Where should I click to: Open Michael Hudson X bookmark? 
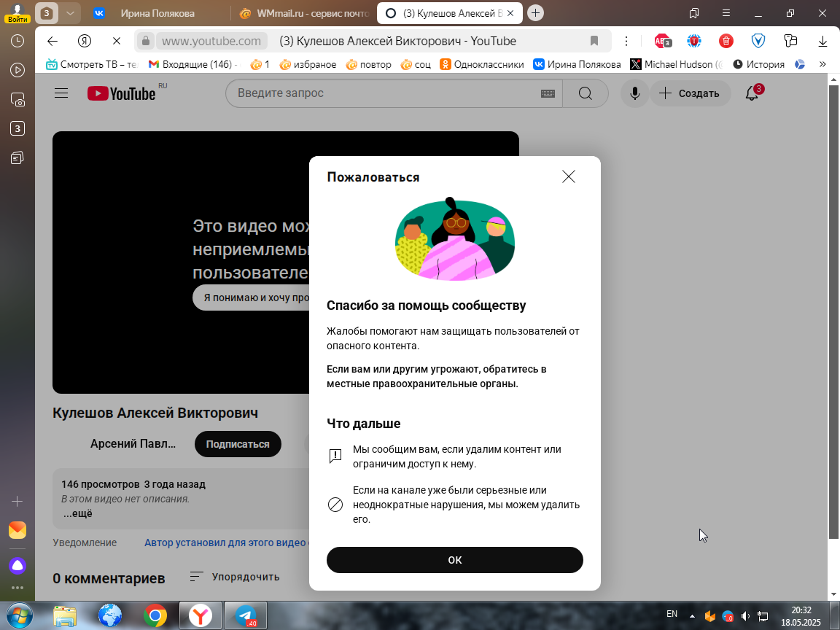click(677, 64)
